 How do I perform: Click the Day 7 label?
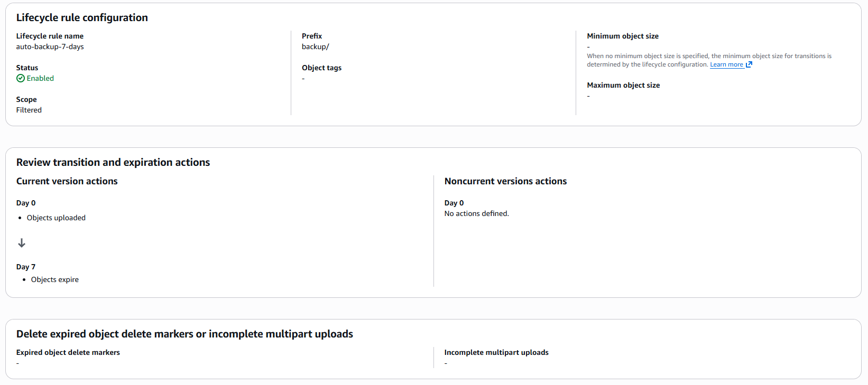pos(26,267)
